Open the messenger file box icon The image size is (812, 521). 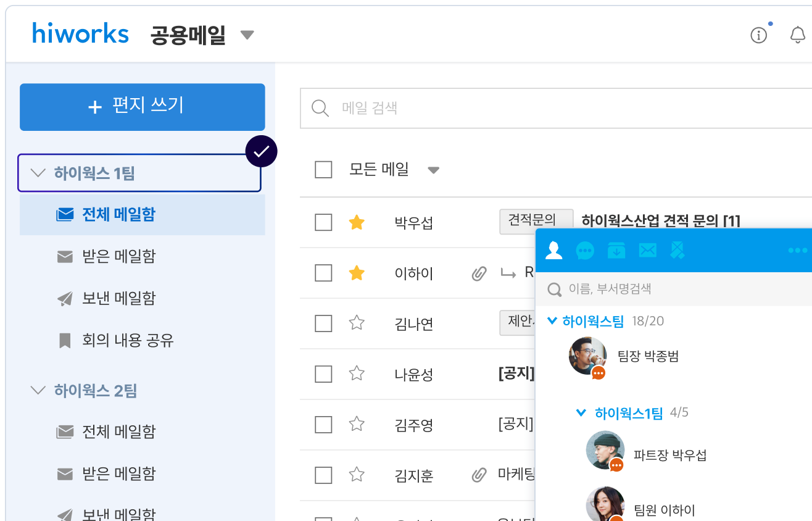pos(616,250)
